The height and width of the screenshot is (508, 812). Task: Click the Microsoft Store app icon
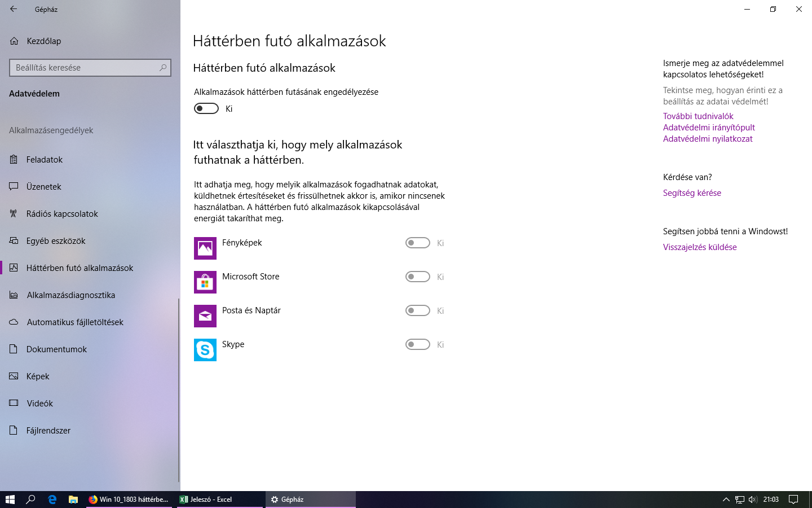coord(205,282)
